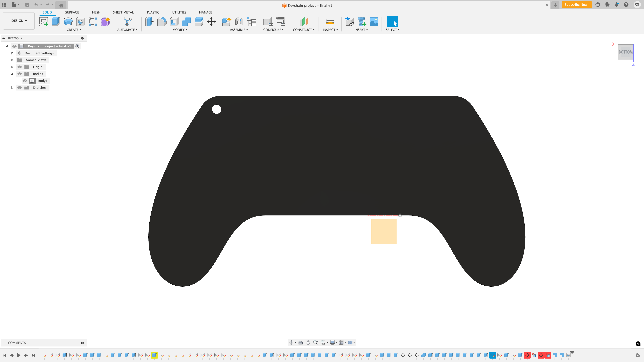Click the Extrude tool icon
Image resolution: width=644 pixels, height=362 pixels.
56,21
